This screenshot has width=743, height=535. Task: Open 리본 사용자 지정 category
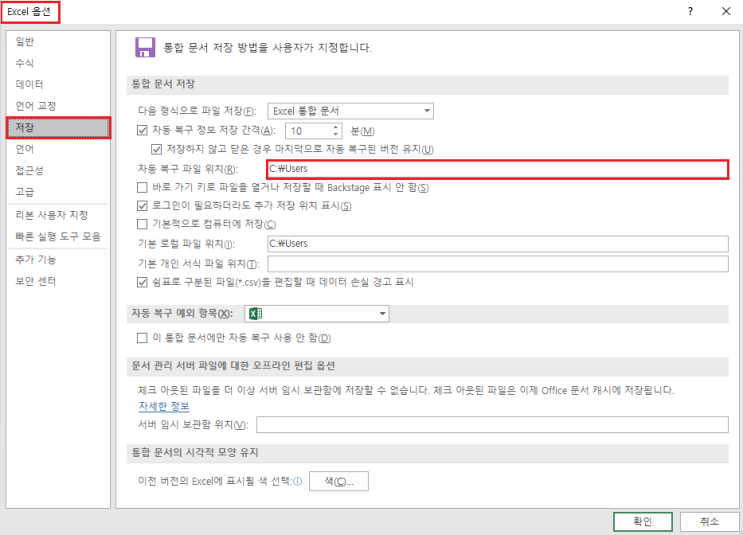[x=58, y=215]
